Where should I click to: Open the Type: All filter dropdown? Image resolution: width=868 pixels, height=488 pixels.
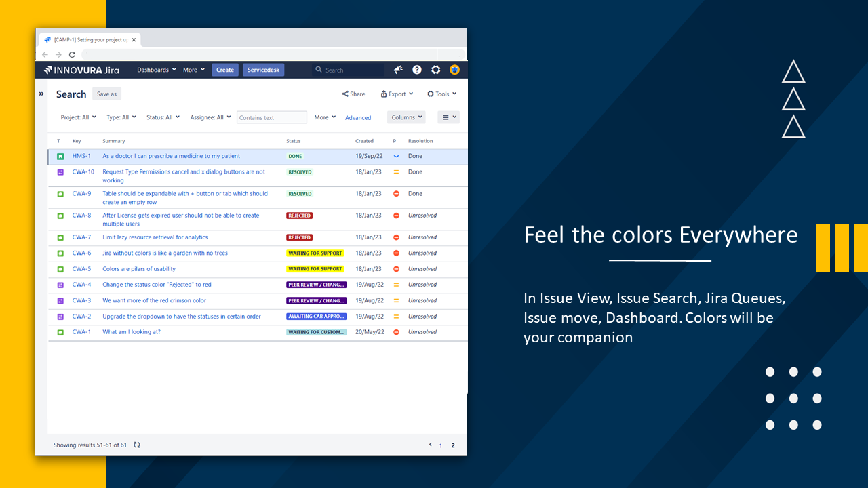(121, 117)
